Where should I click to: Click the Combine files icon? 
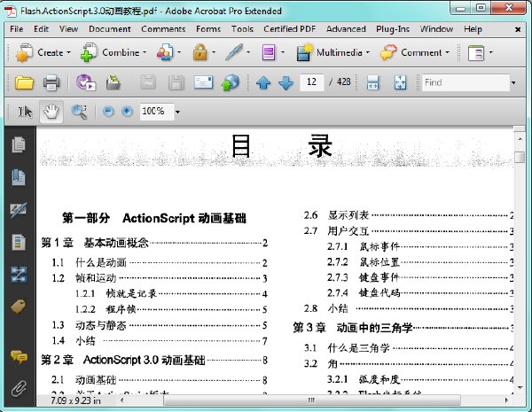(x=89, y=52)
